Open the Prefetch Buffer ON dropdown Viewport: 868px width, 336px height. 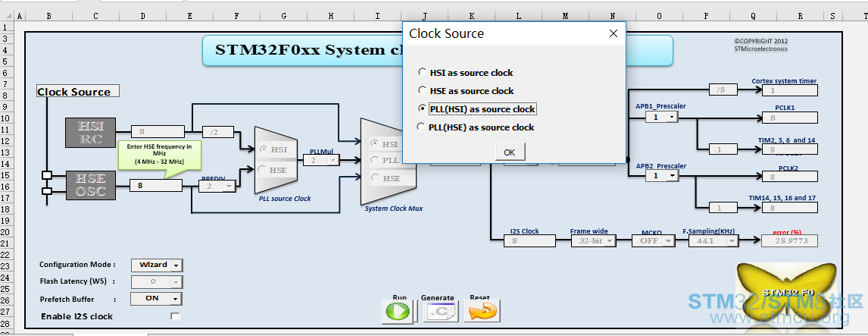176,298
